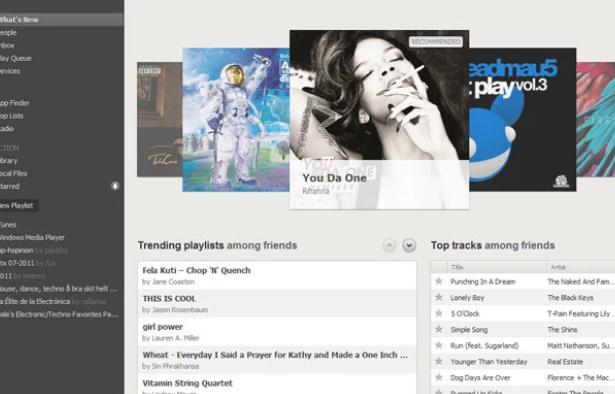Image resolution: width=615 pixels, height=394 pixels.
Task: Select the Punching In A Dream title
Action: 483,281
